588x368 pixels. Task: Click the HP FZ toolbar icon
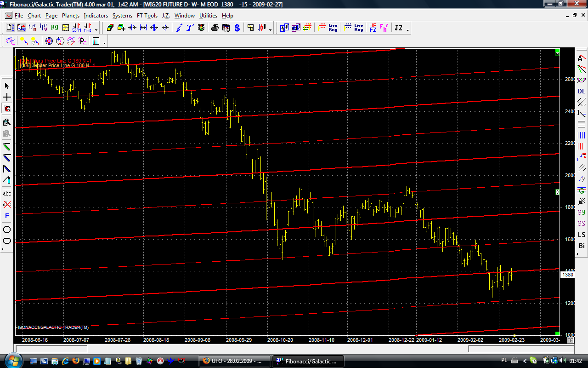point(373,28)
